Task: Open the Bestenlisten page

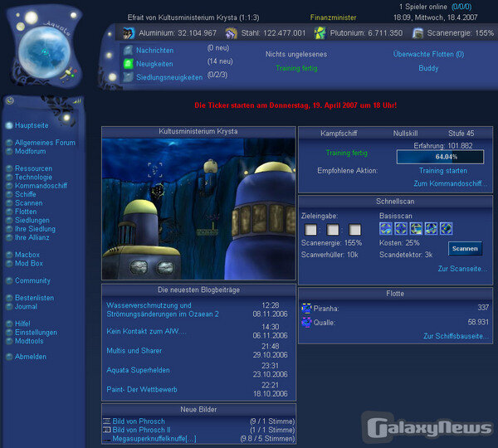Action: coord(35,298)
